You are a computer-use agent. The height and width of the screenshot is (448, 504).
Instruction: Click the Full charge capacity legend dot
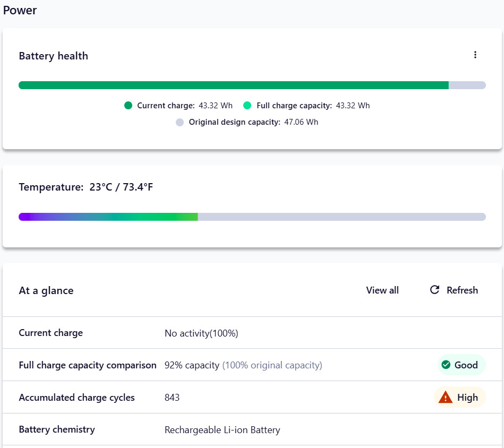[x=247, y=105]
